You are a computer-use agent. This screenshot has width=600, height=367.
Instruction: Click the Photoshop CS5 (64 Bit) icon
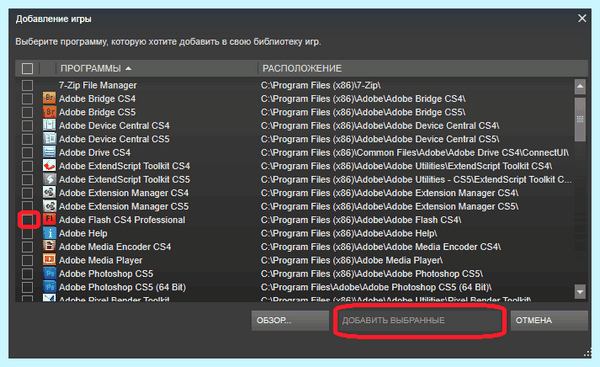point(49,287)
